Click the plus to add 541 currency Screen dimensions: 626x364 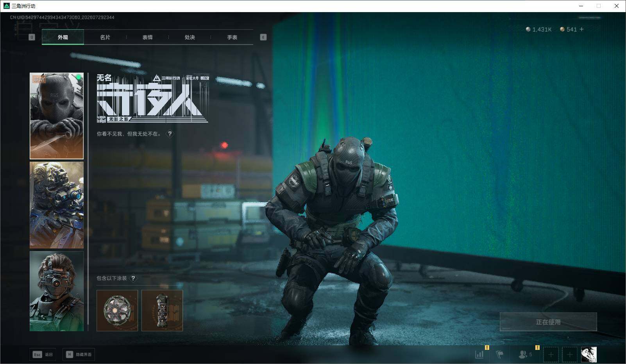pos(581,29)
